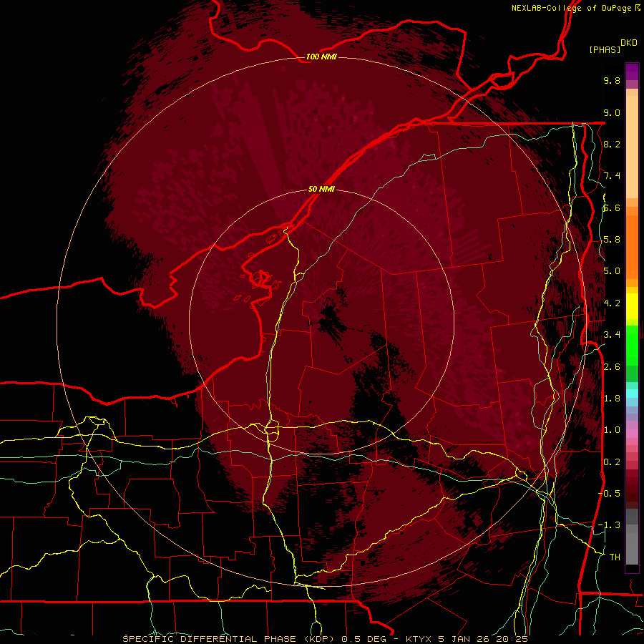Click the Specific Differential Phase caption text
644x644 pixels.
click(326, 639)
